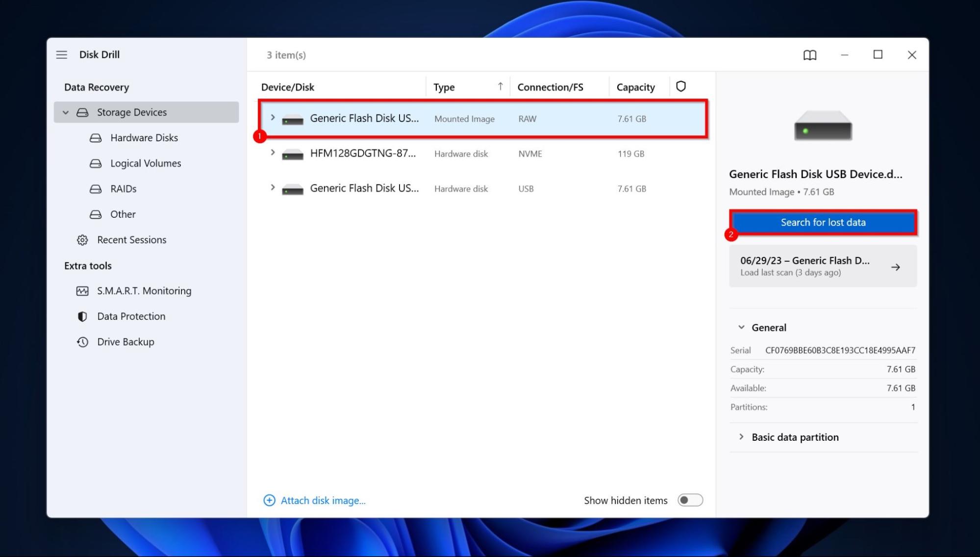Click the Recent Sessions icon
Image resolution: width=980 pixels, height=557 pixels.
tap(82, 239)
